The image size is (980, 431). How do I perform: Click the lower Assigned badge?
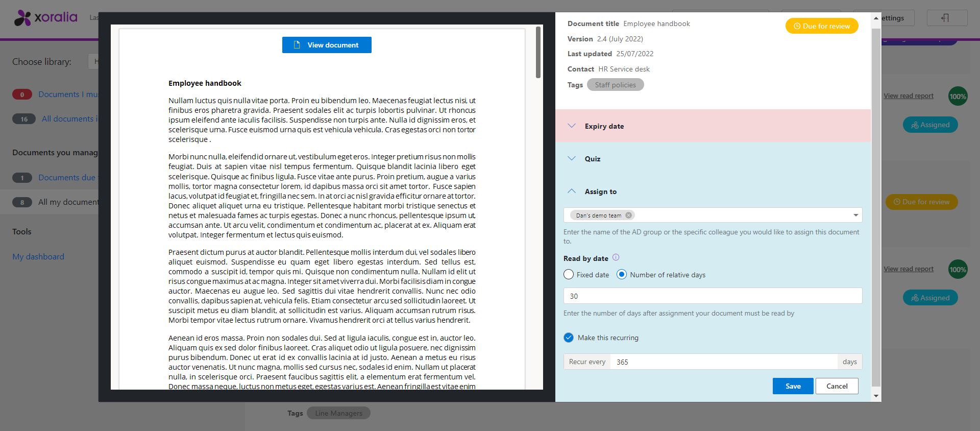930,298
